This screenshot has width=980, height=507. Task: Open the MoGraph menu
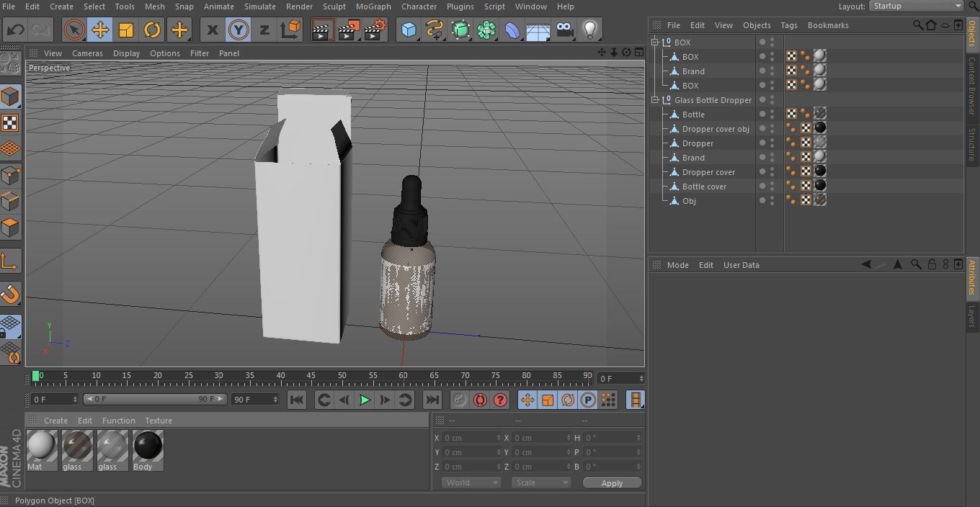click(373, 6)
